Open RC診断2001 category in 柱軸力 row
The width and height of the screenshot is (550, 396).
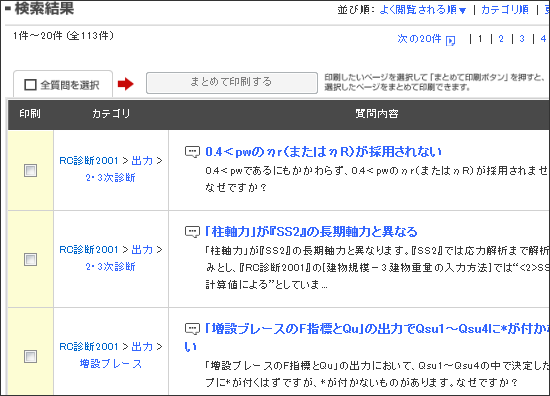coord(89,250)
